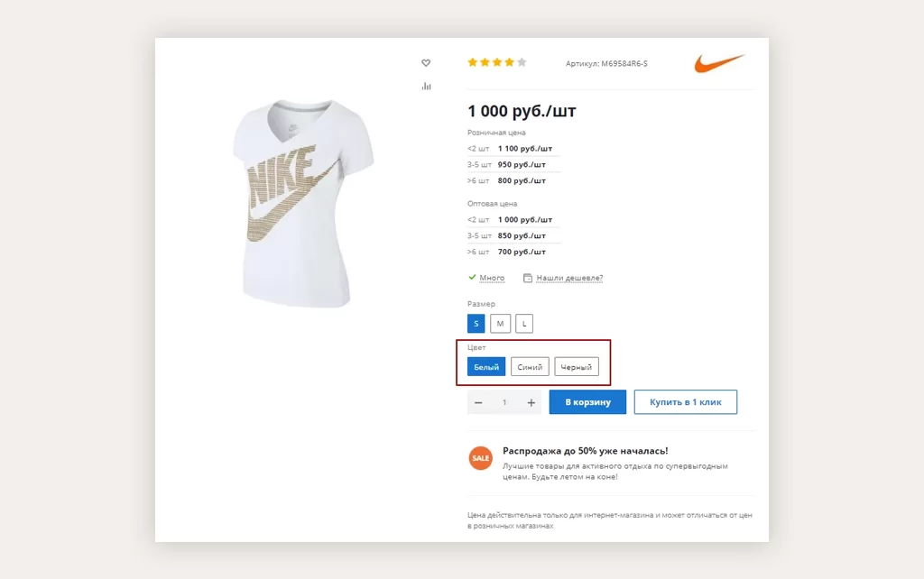924x579 pixels.
Task: Choose the Синий color option
Action: 530,367
